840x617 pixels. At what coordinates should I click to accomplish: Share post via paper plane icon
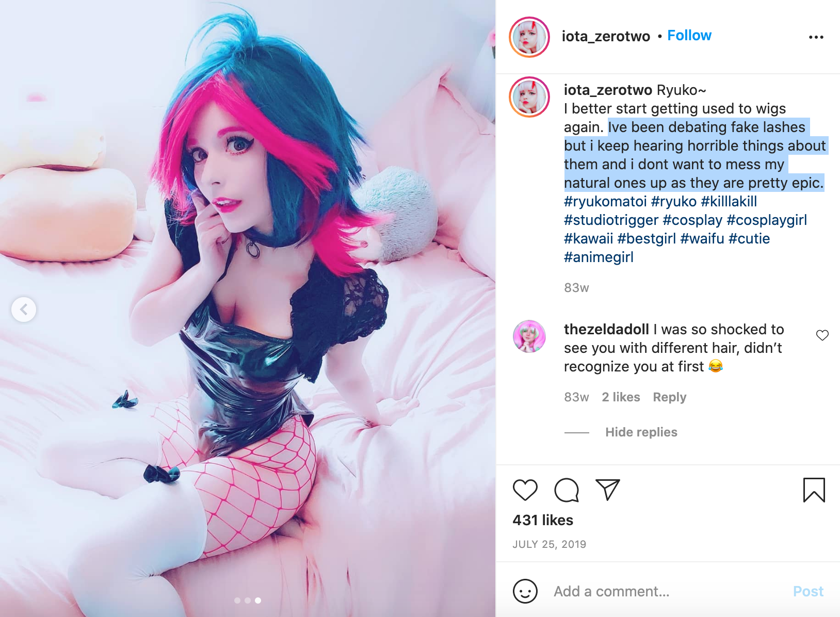pyautogui.click(x=607, y=490)
